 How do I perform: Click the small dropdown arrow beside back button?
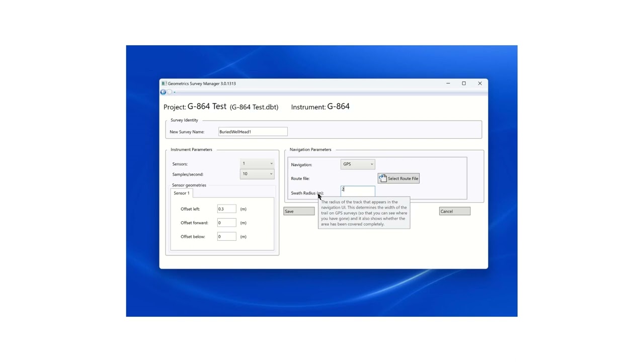[x=175, y=92]
